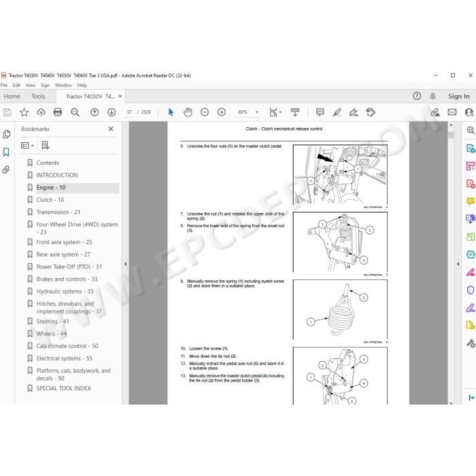Toggle the Page Thumbnails panel icon
The image size is (476, 476).
[6, 134]
